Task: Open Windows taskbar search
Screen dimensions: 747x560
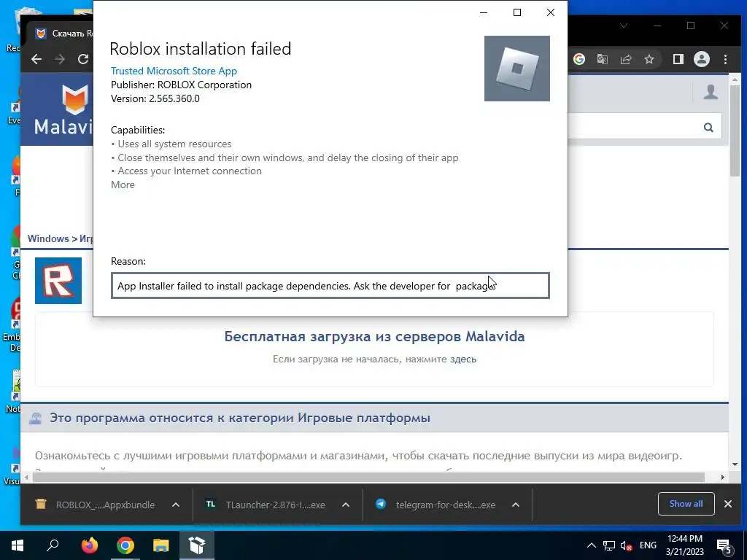Action: point(53,545)
